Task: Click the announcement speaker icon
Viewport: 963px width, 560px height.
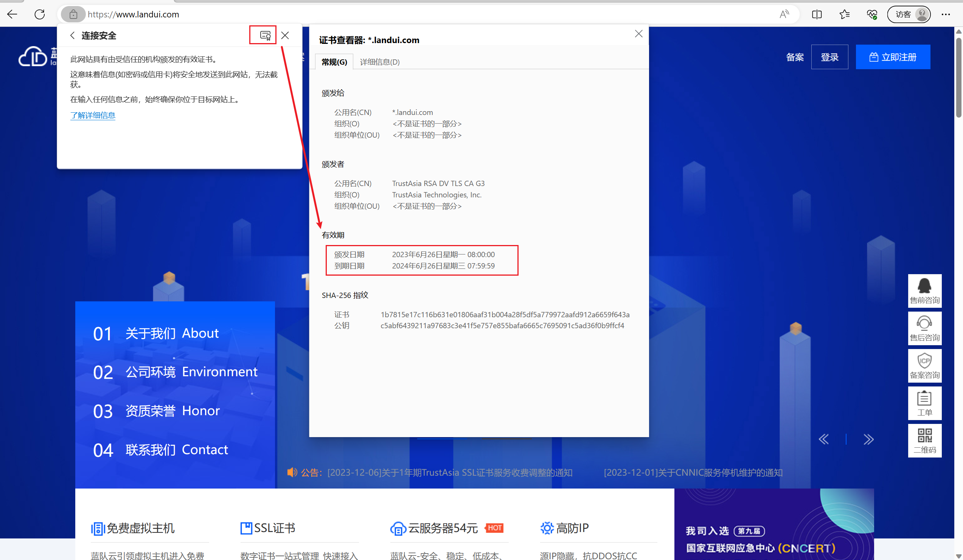Action: click(292, 473)
